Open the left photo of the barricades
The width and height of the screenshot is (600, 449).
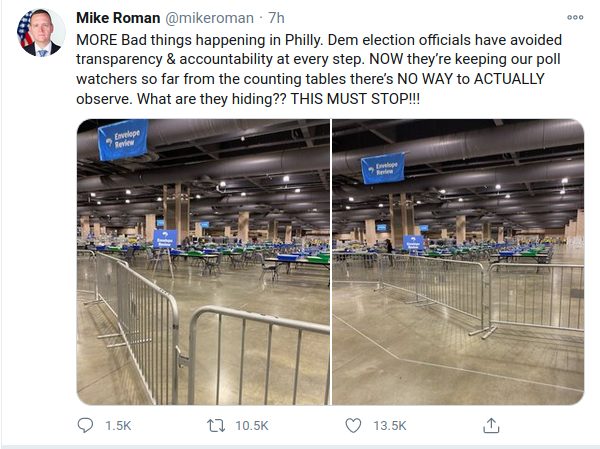[203, 262]
